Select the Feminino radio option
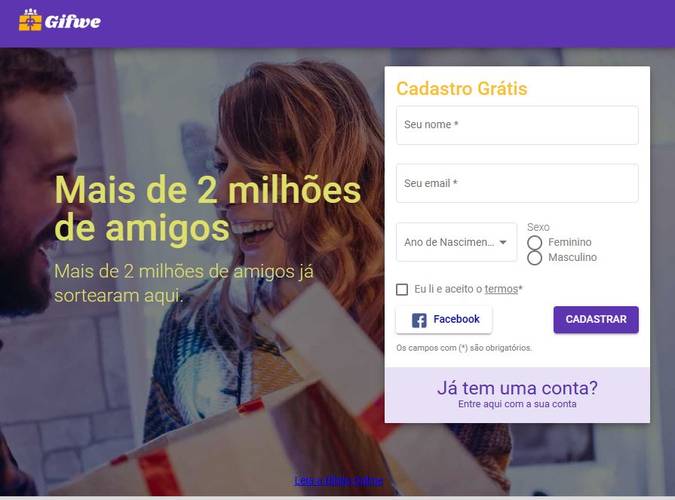 pyautogui.click(x=534, y=242)
